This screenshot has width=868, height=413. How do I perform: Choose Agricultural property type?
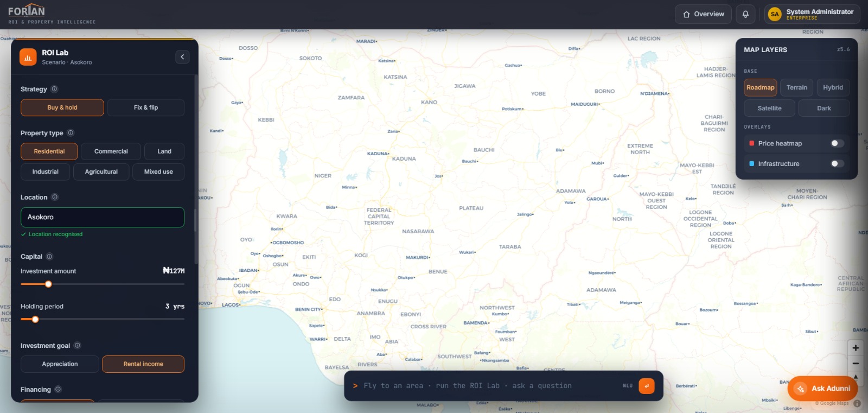[101, 171]
